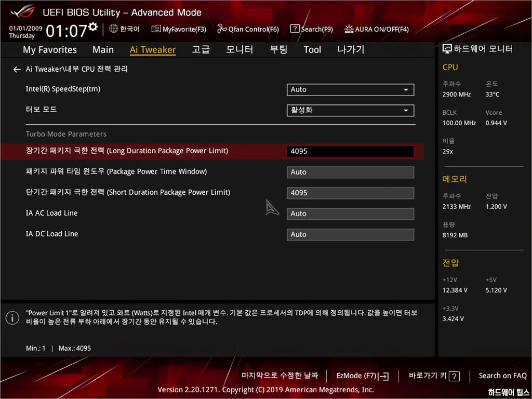Expand the Intel SpeedStep dropdown
Viewport: 532px width, 399px height.
350,89
